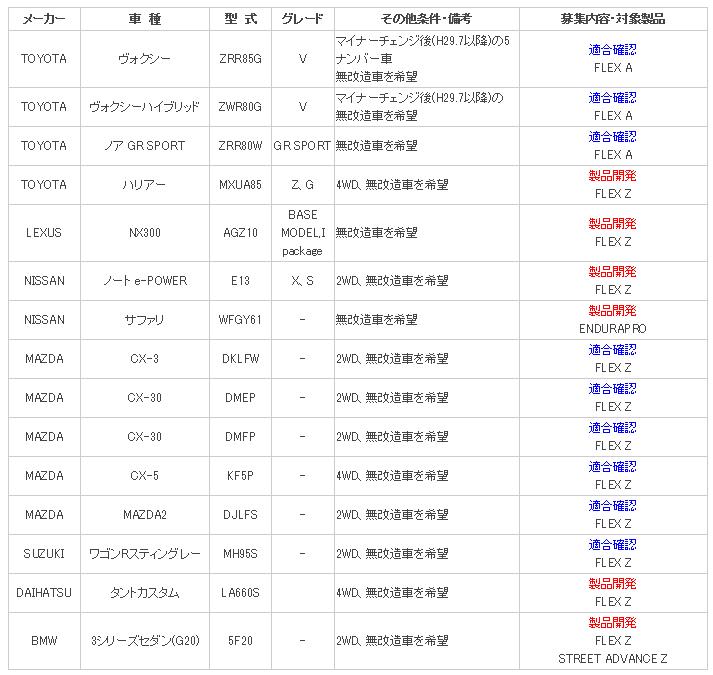Select the ノート e-POWER vehicle cell
The height and width of the screenshot is (675, 713).
[x=145, y=281]
